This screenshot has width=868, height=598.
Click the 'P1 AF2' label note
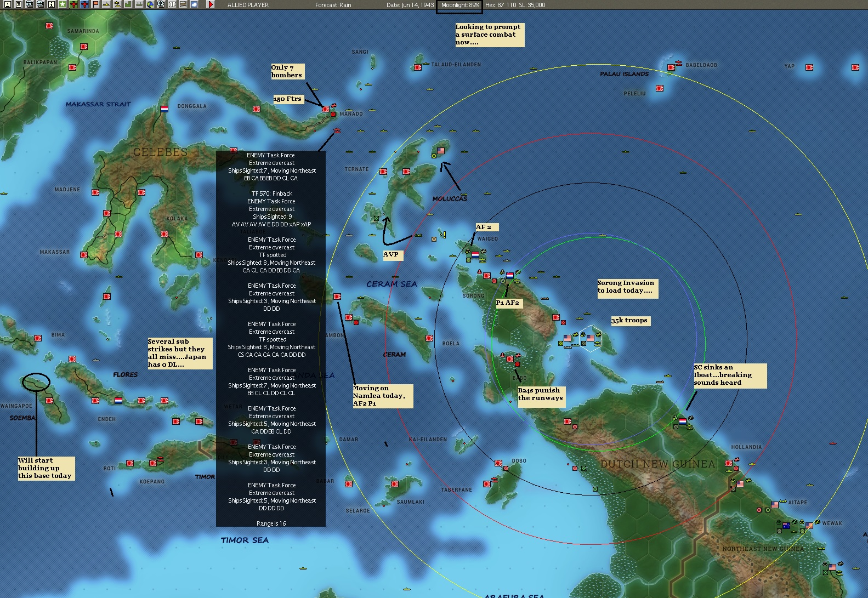coord(509,303)
